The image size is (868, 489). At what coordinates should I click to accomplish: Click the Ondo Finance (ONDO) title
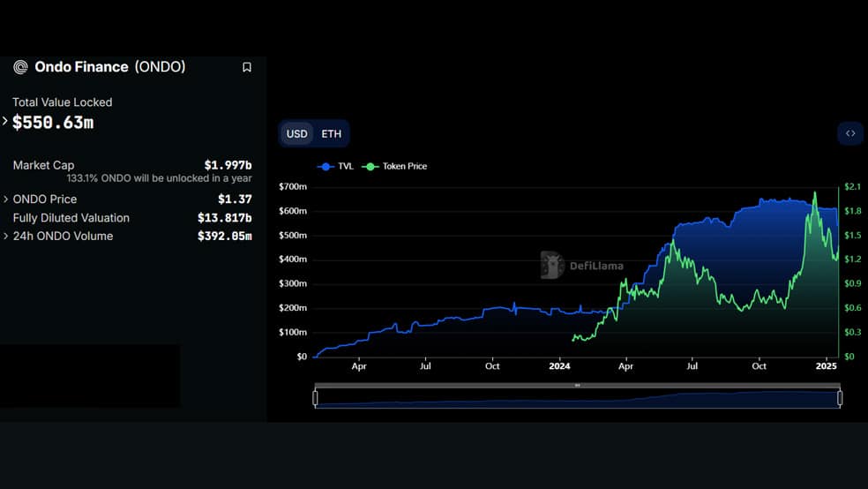click(x=110, y=67)
